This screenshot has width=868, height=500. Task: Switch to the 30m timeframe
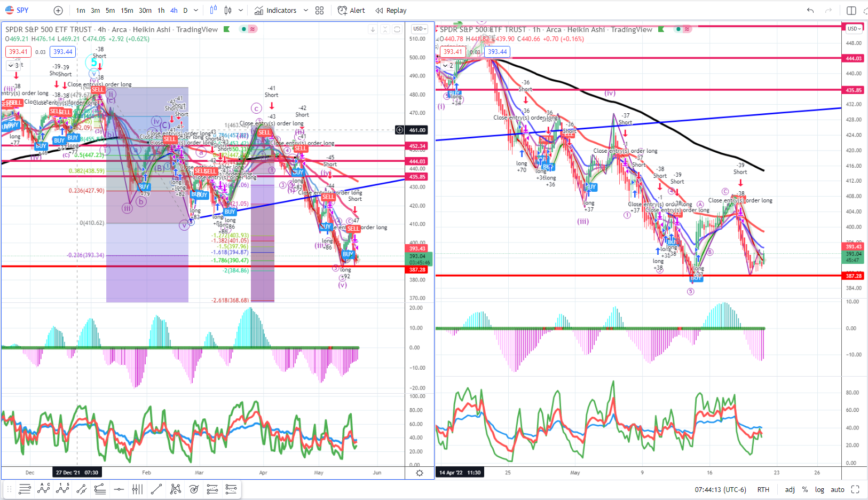pyautogui.click(x=145, y=11)
